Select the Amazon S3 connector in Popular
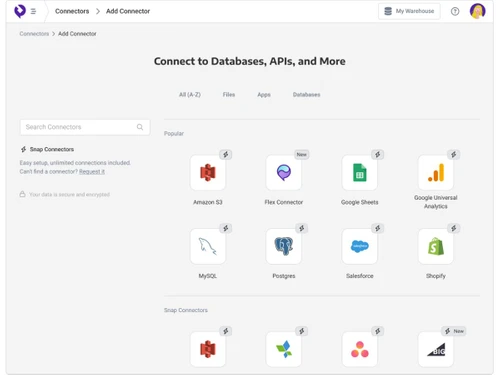Viewport: 500px width, 375px height. click(208, 173)
